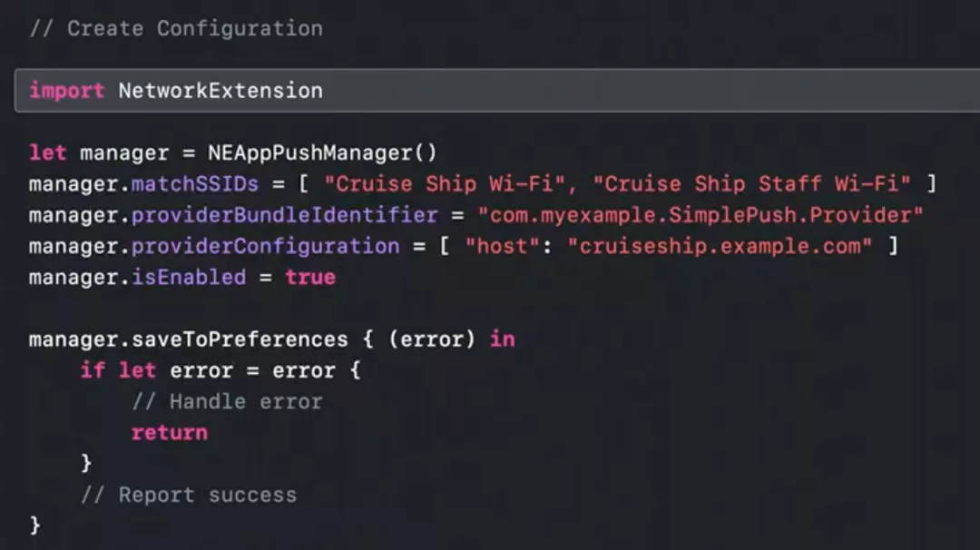Click the providerConfiguration property
Screen dimensions: 980x550
[265, 246]
